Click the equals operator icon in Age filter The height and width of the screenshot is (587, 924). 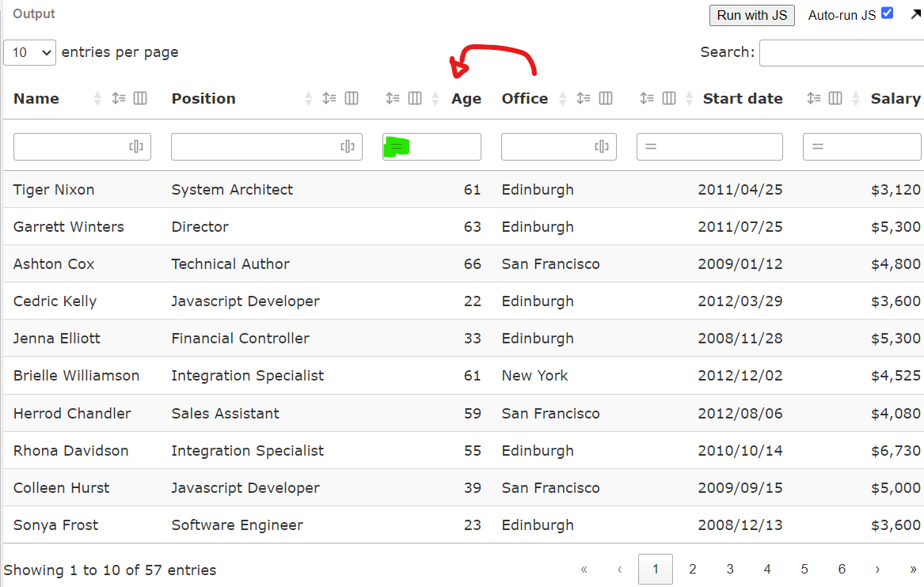coord(397,146)
